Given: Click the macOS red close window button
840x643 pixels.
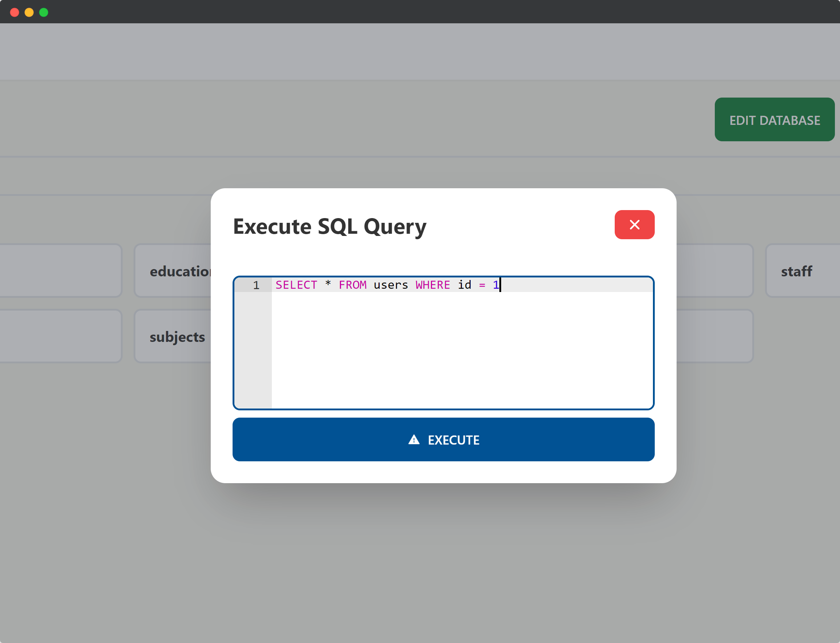Looking at the screenshot, I should 15,12.
